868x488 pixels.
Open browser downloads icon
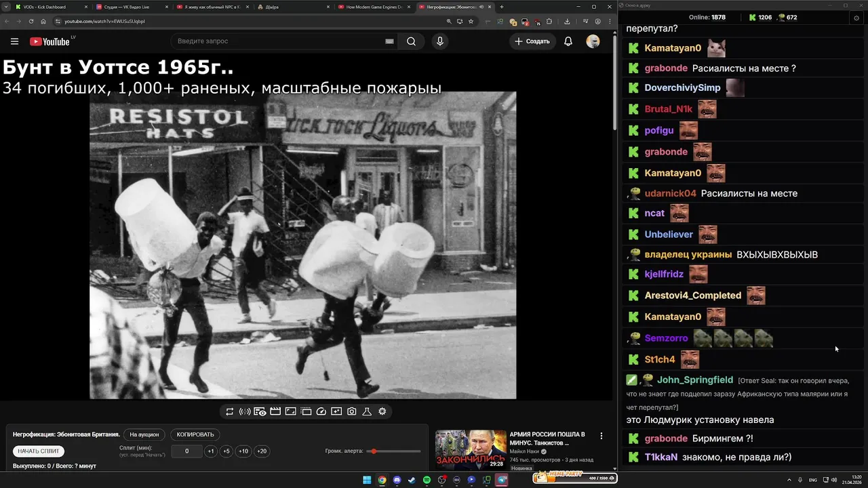coord(567,21)
